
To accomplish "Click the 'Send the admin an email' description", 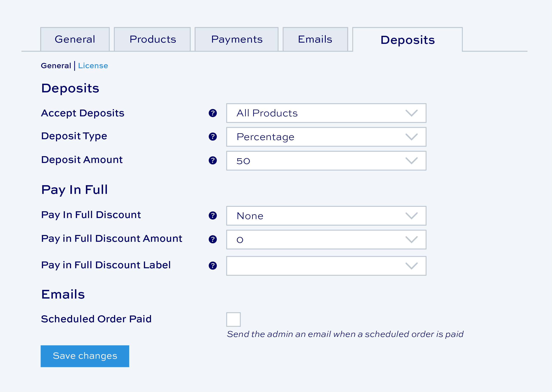I will [x=345, y=334].
